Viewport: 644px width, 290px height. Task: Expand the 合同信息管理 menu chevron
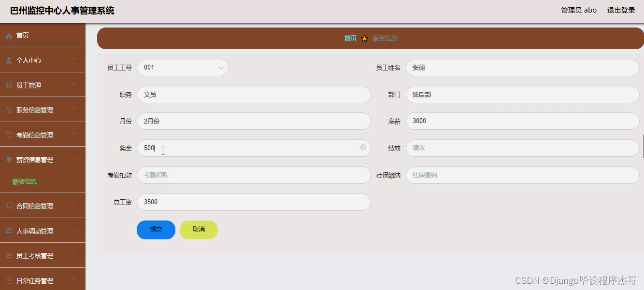pos(74,205)
